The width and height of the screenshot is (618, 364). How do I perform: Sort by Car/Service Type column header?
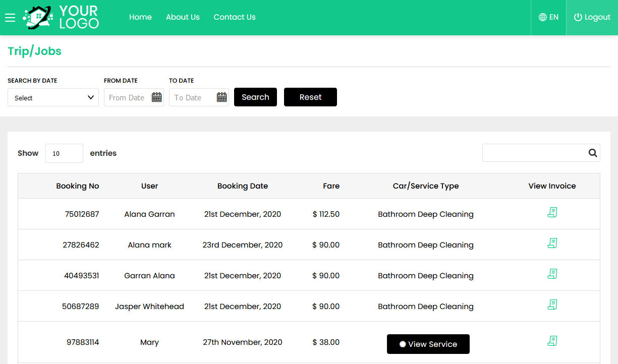click(x=426, y=186)
